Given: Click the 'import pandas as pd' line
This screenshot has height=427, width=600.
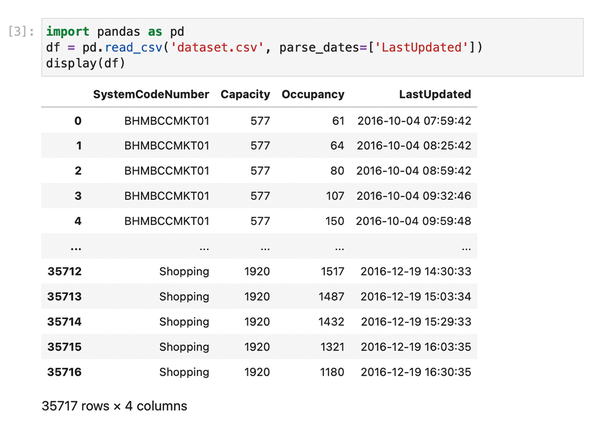Looking at the screenshot, I should click(x=114, y=30).
